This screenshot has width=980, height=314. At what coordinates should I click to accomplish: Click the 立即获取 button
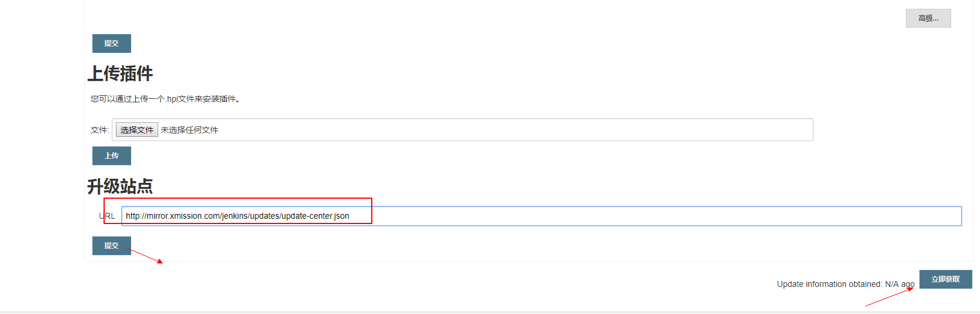945,279
